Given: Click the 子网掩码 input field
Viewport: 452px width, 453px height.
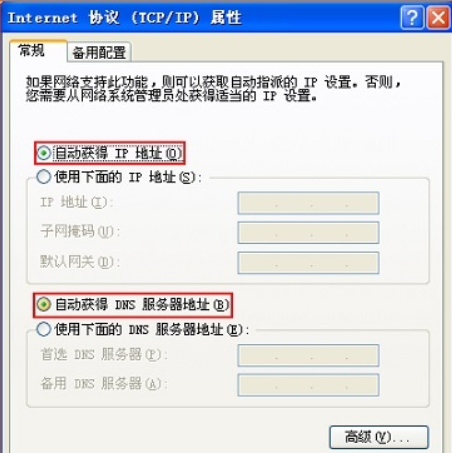Looking at the screenshot, I should 308,233.
